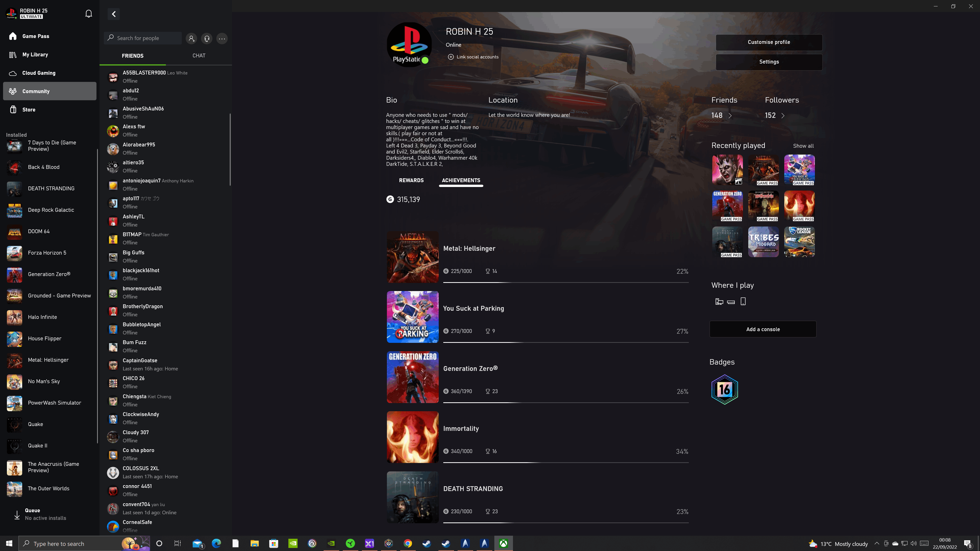Open profile Settings button
This screenshot has width=980, height=551.
point(769,62)
